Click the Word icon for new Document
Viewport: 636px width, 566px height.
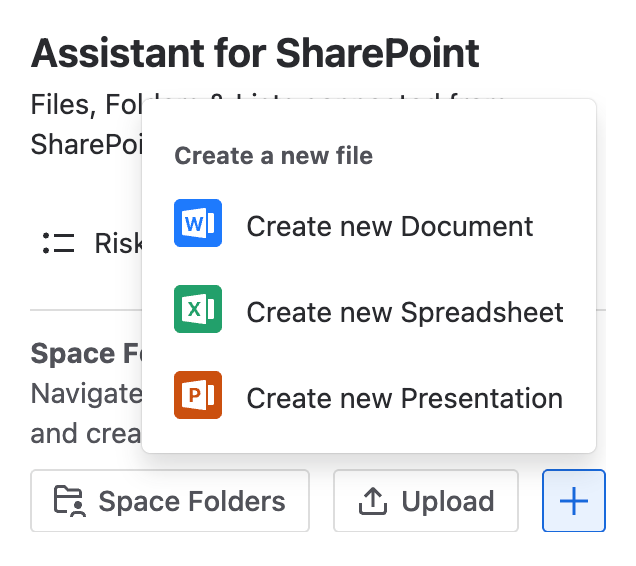pyautogui.click(x=198, y=223)
